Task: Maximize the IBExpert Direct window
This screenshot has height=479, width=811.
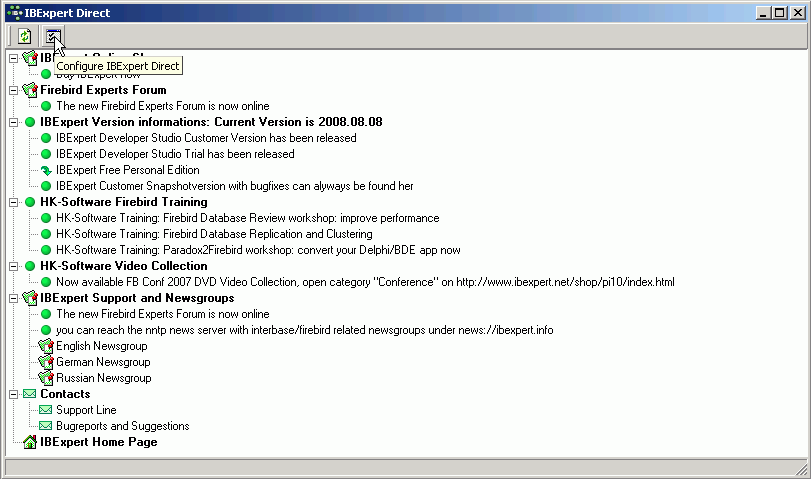Action: coord(780,12)
